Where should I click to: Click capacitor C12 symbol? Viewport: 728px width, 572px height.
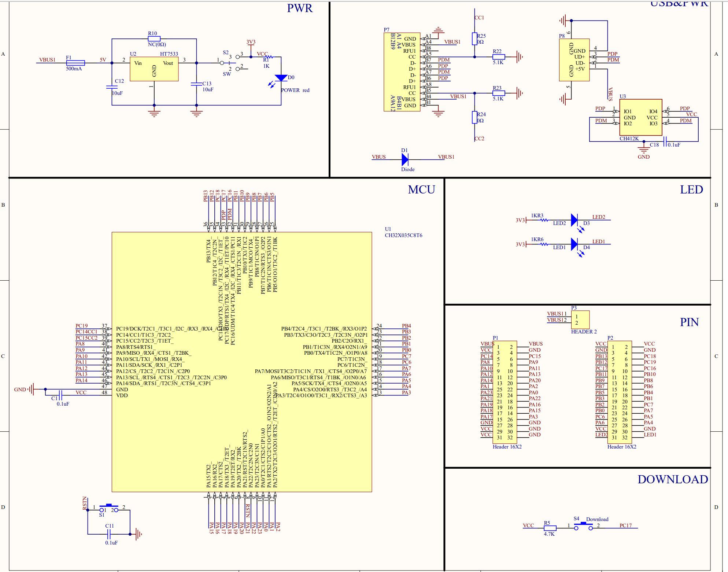coord(112,87)
